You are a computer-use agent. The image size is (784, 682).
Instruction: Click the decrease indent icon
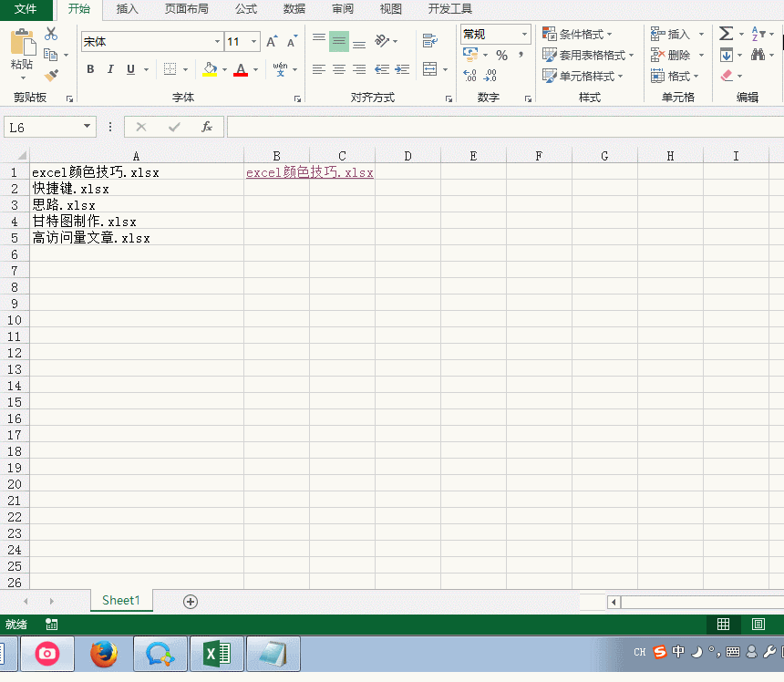pos(382,69)
